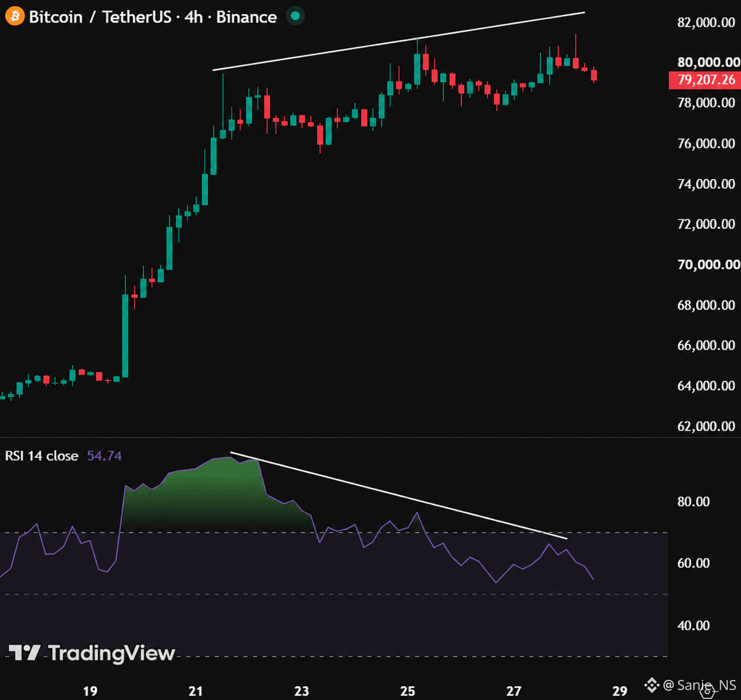Select date label 23 on time axis
This screenshot has height=700, width=741.
point(302,691)
